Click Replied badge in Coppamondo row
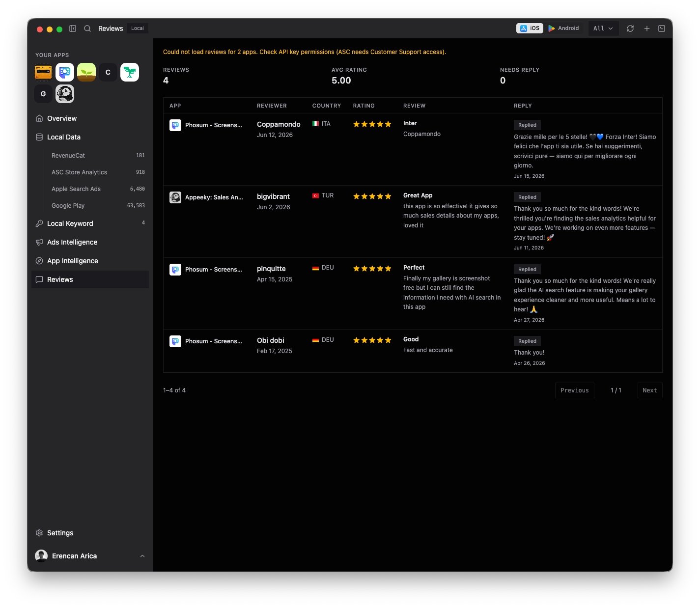This screenshot has height=608, width=700. [x=527, y=125]
